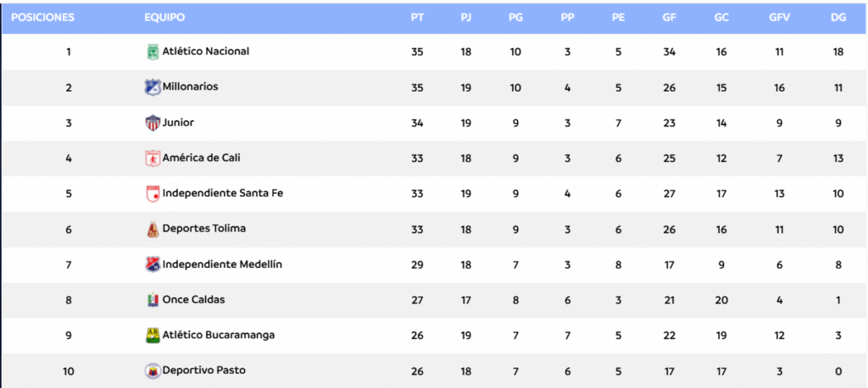Select the POSICIONES column header
868x388 pixels.
(42, 17)
